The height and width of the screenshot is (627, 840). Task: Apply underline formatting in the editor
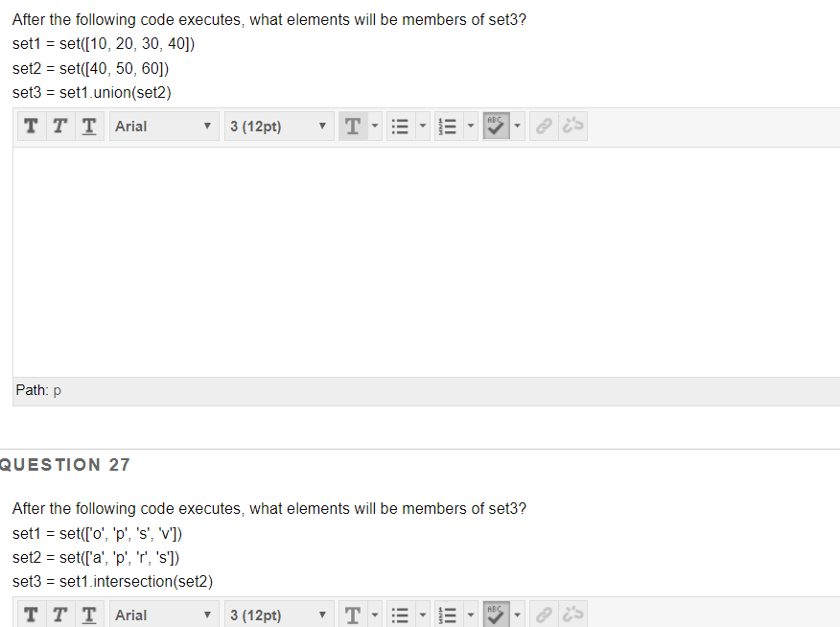click(88, 126)
